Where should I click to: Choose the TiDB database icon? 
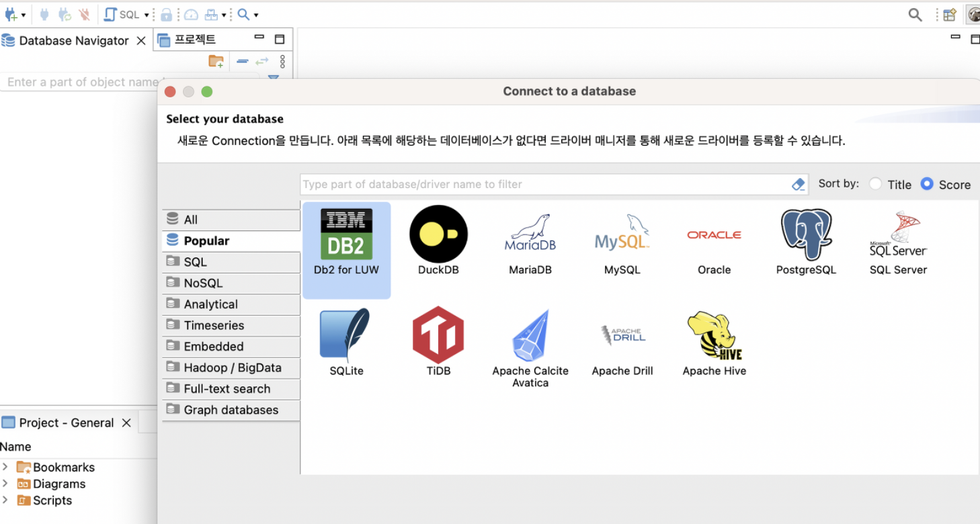point(438,335)
